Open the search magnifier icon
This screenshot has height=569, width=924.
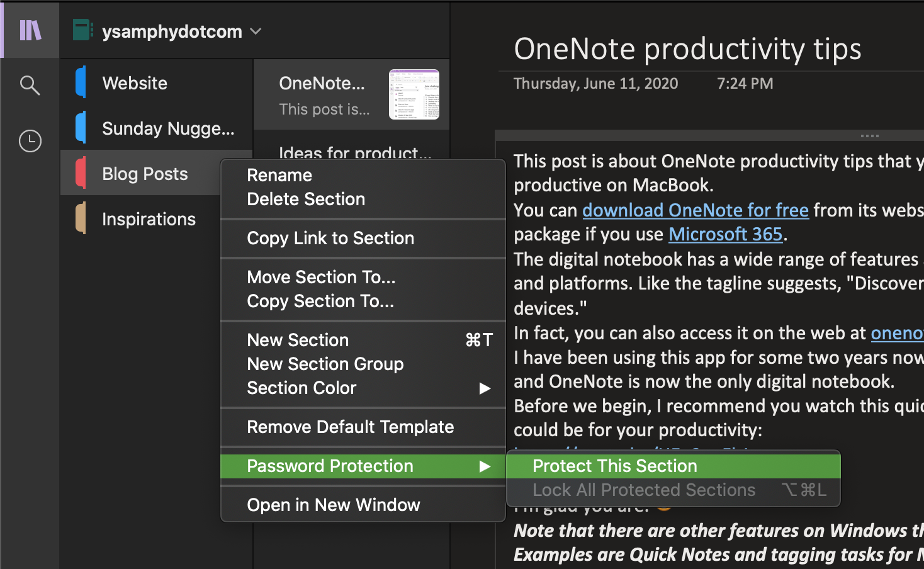(x=30, y=85)
